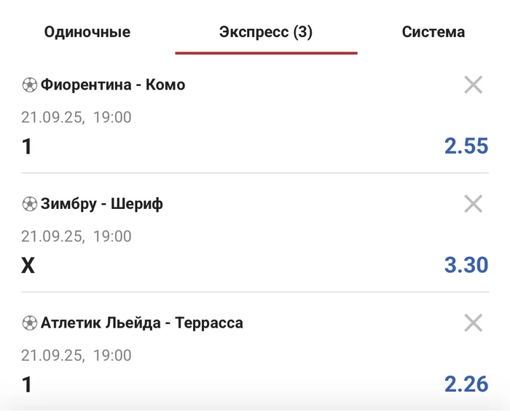Viewport: 510px width, 420px height.
Task: Remove the Фиорентина - Комо bet
Action: (474, 85)
